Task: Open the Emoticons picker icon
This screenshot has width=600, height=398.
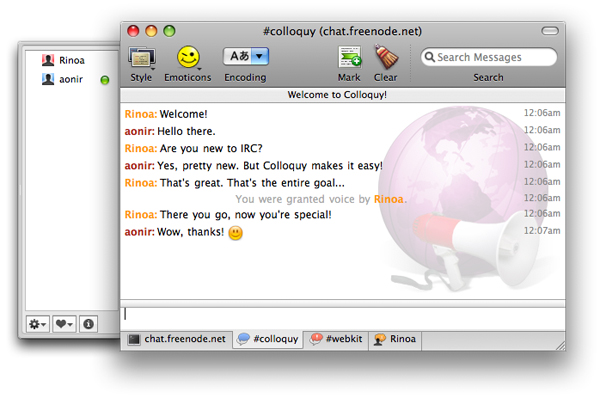Action: pos(188,57)
